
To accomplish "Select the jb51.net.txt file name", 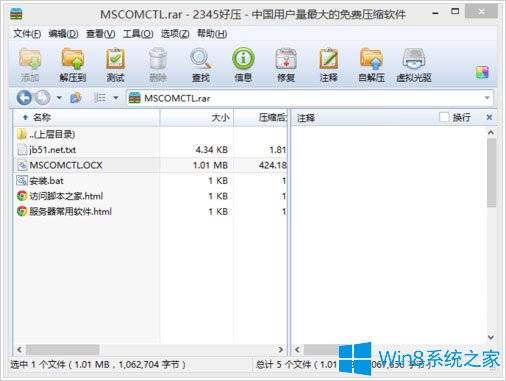I will point(53,150).
